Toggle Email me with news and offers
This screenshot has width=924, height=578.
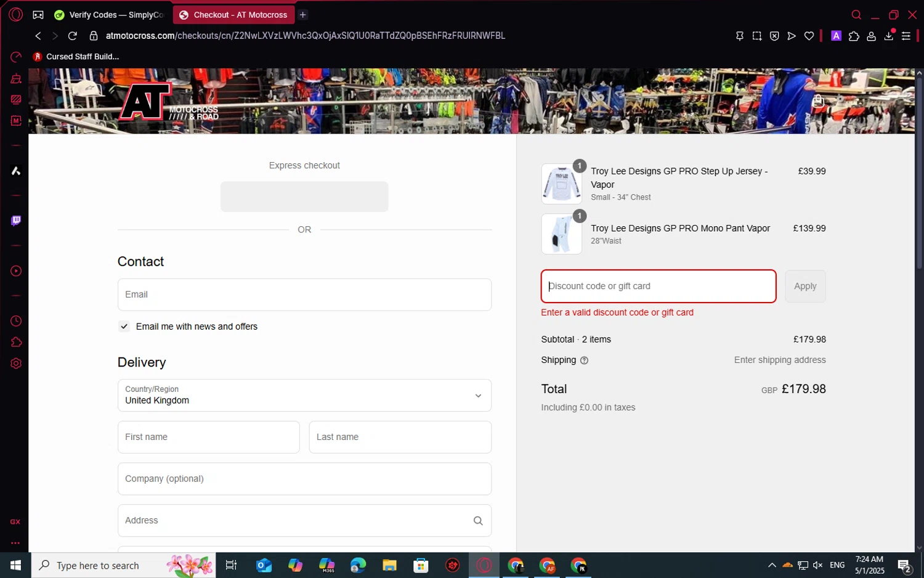124,327
